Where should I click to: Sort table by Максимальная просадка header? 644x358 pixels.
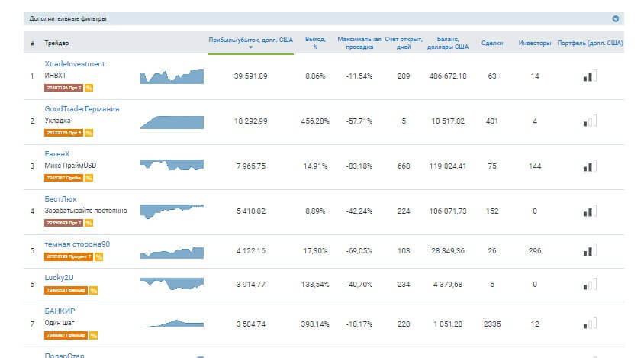coord(358,43)
